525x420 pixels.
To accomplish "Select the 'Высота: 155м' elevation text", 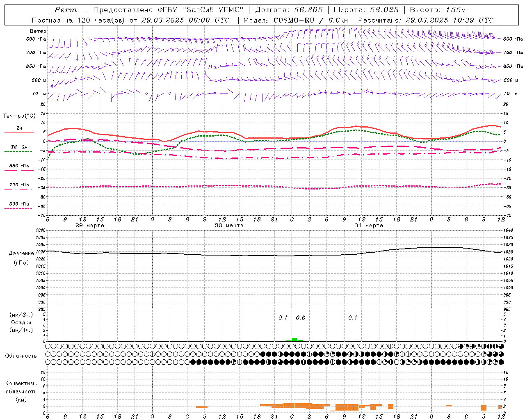I will 438,10.
